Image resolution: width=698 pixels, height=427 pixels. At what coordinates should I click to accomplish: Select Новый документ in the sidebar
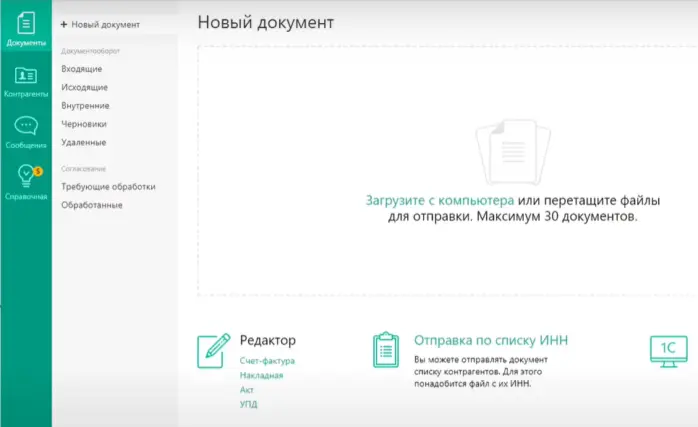pos(106,24)
